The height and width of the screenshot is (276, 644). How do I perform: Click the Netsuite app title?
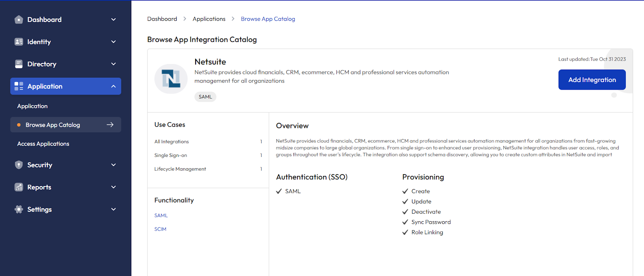210,62
